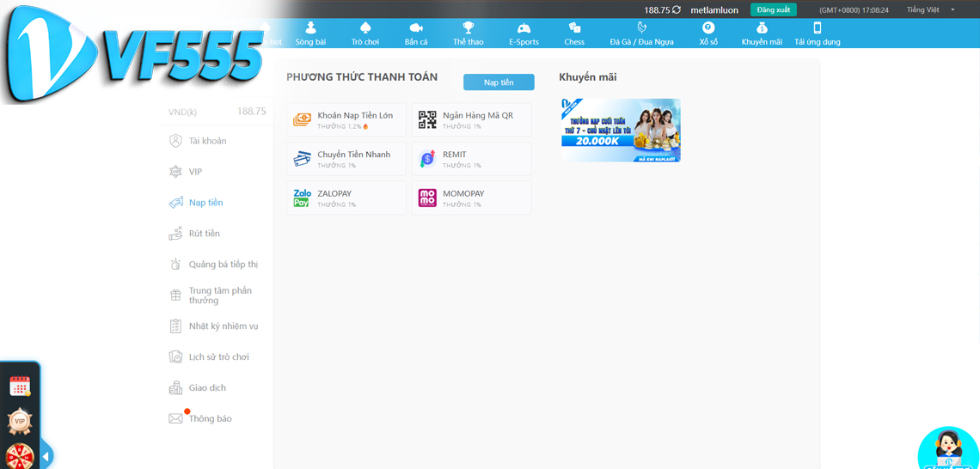Image resolution: width=980 pixels, height=469 pixels.
Task: Open the Khuyến mãi money bag icon
Action: coord(762,28)
